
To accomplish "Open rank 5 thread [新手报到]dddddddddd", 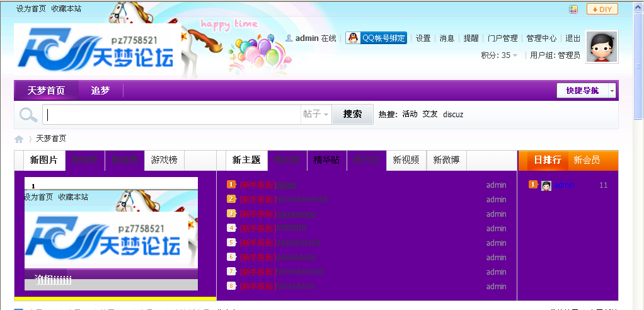I will coord(280,243).
